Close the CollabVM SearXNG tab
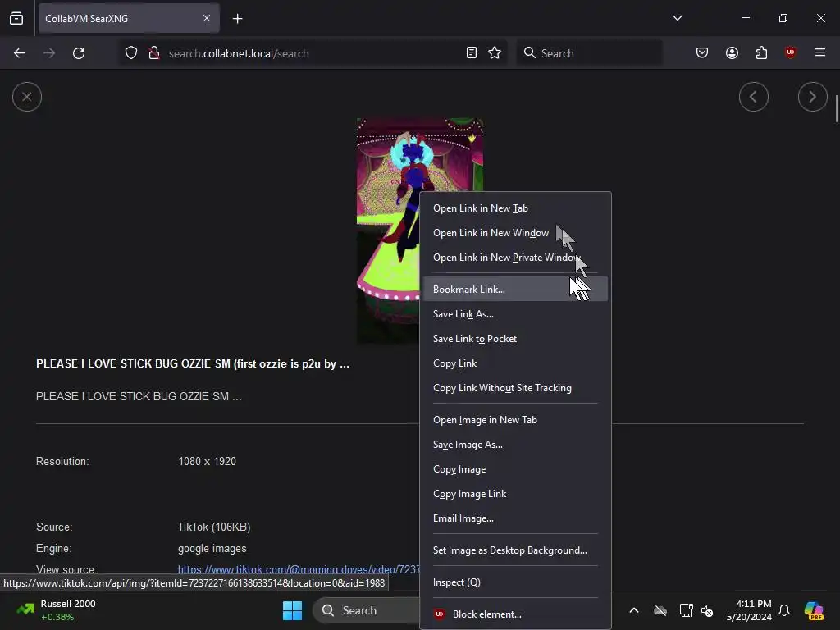 [x=207, y=18]
